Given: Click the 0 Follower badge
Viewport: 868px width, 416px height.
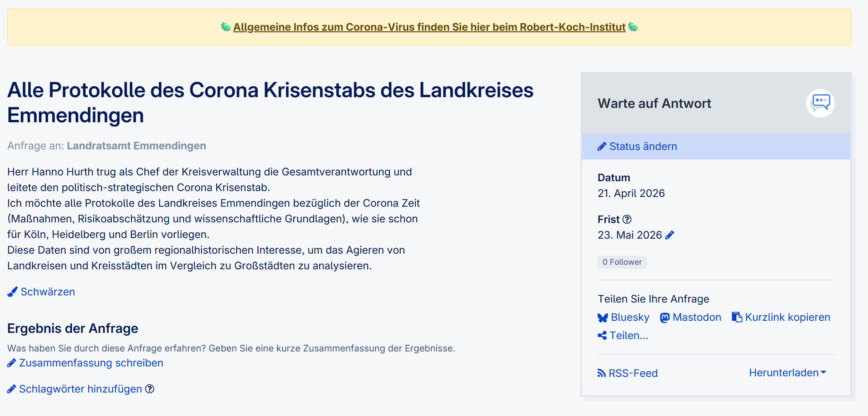Looking at the screenshot, I should click(x=622, y=262).
